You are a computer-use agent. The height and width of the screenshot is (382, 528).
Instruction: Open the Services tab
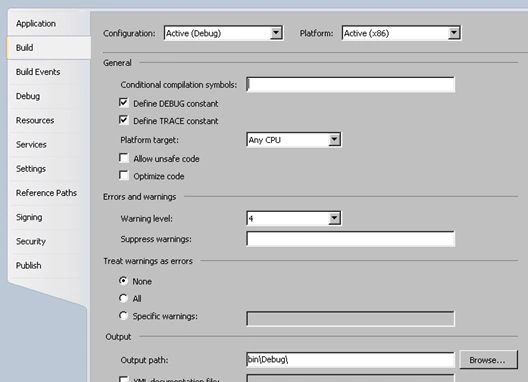point(31,145)
